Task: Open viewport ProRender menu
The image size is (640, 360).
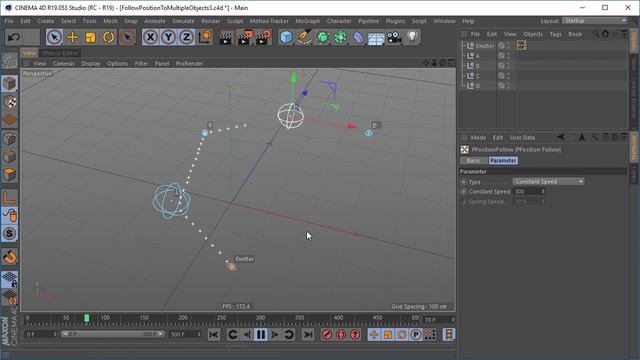Action: pyautogui.click(x=189, y=63)
